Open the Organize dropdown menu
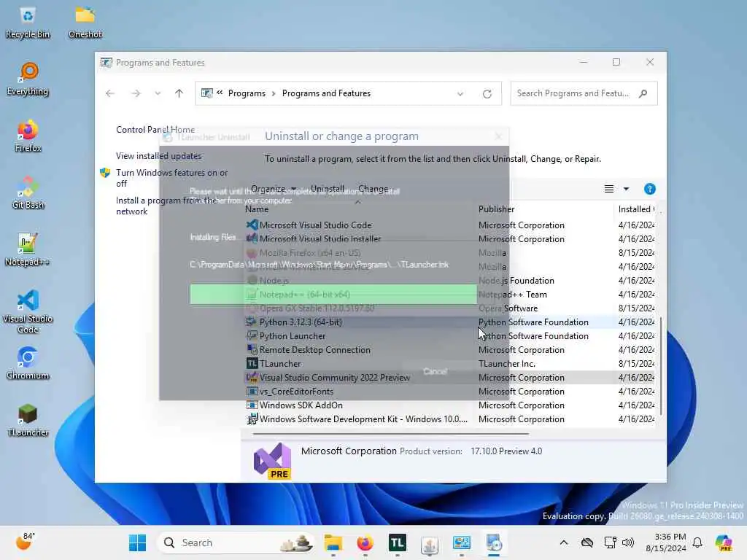This screenshot has height=560, width=747. click(x=274, y=189)
